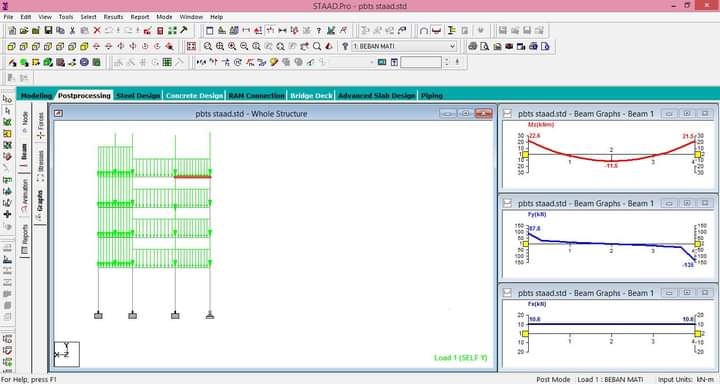The width and height of the screenshot is (720, 384).
Task: Click the stepper arrows beside the empty field
Action: 446,62
